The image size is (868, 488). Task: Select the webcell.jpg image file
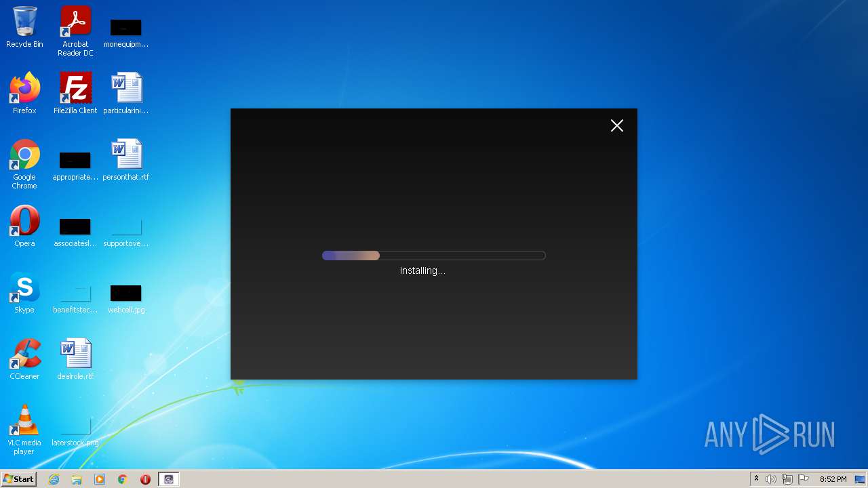[126, 298]
